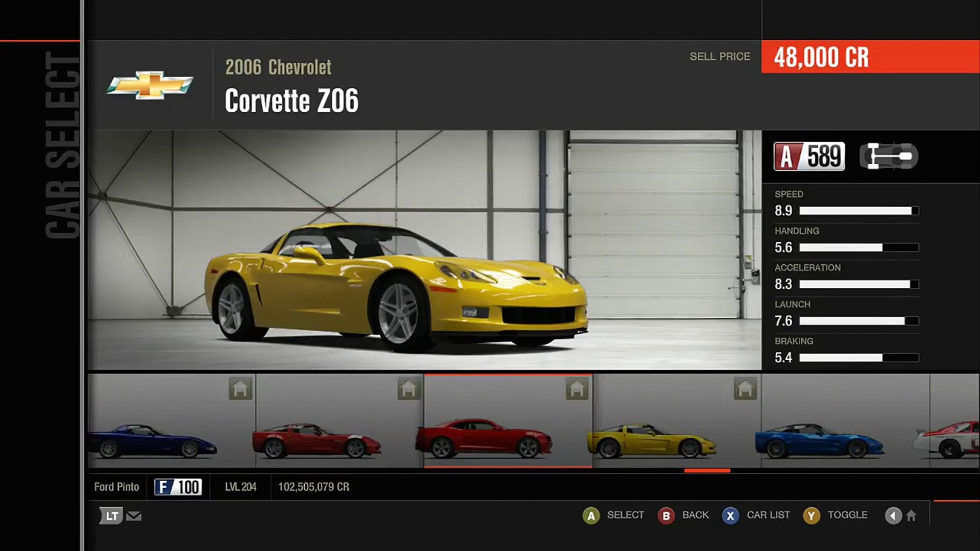The width and height of the screenshot is (980, 551).
Task: Click home icon on red Corvette thumbnail
Action: 409,389
